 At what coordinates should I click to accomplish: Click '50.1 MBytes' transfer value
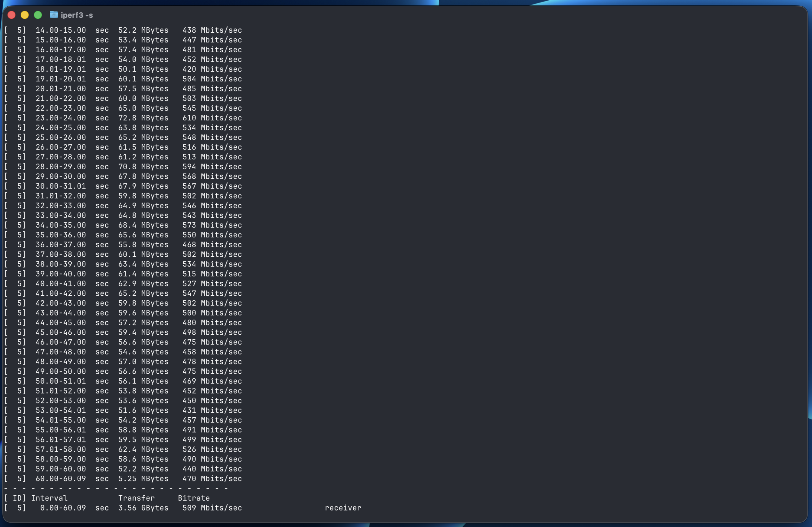click(143, 69)
